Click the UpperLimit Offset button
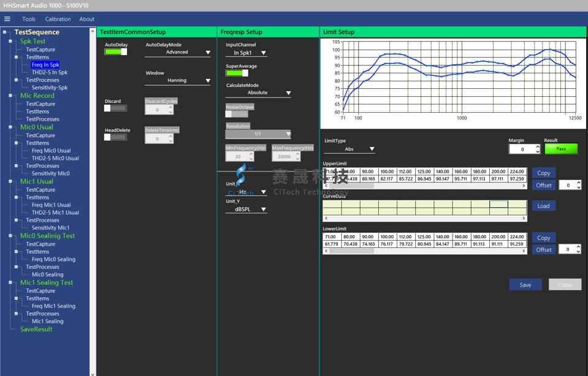This screenshot has height=376, width=588. click(543, 185)
